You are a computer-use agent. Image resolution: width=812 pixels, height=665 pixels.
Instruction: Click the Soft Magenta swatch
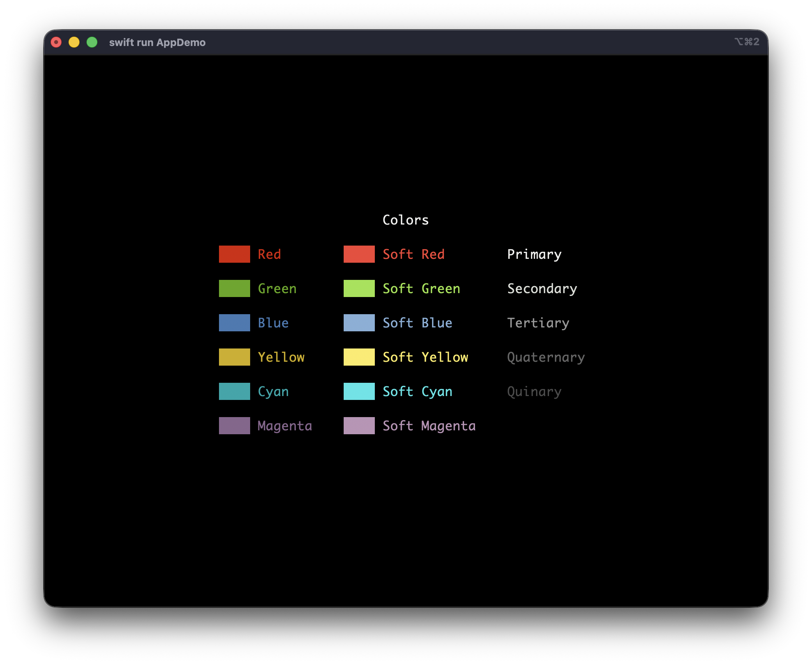pos(359,426)
